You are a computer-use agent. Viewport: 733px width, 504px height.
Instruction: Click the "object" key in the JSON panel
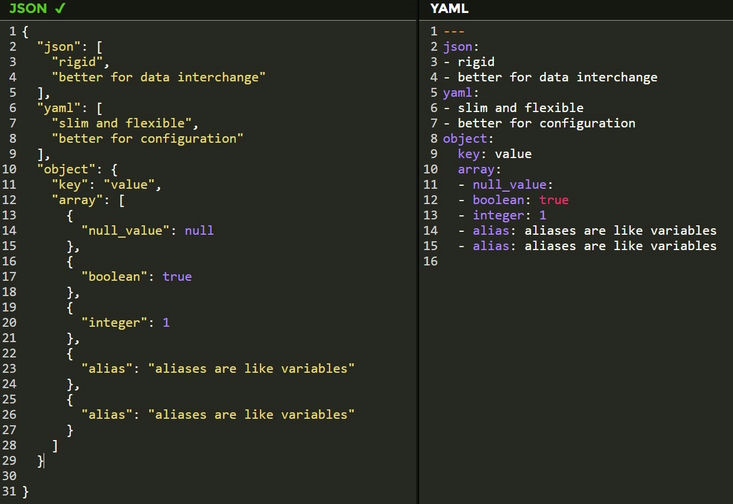(x=66, y=169)
